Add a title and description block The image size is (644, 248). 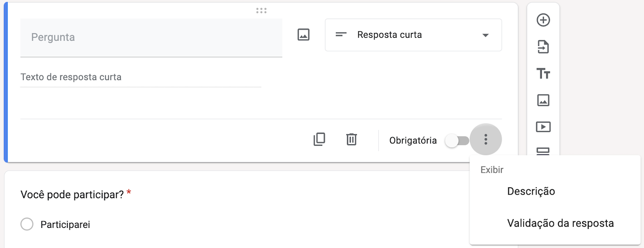coord(543,74)
